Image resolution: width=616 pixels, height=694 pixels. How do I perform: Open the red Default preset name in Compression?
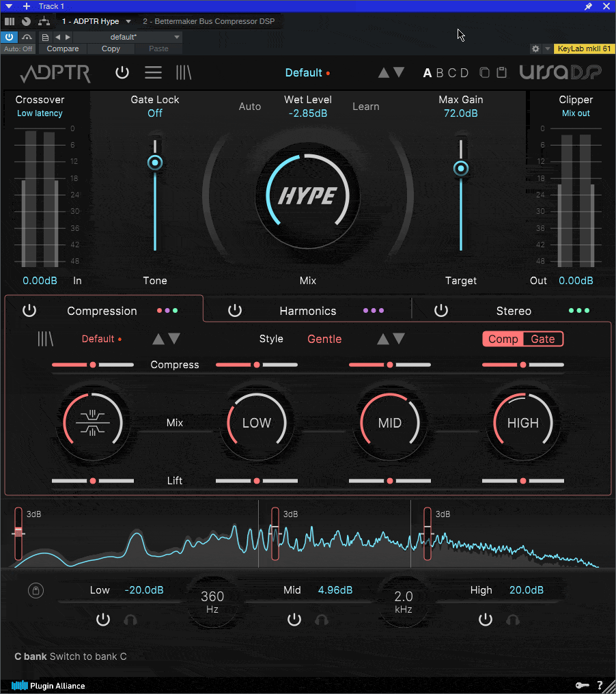click(98, 339)
